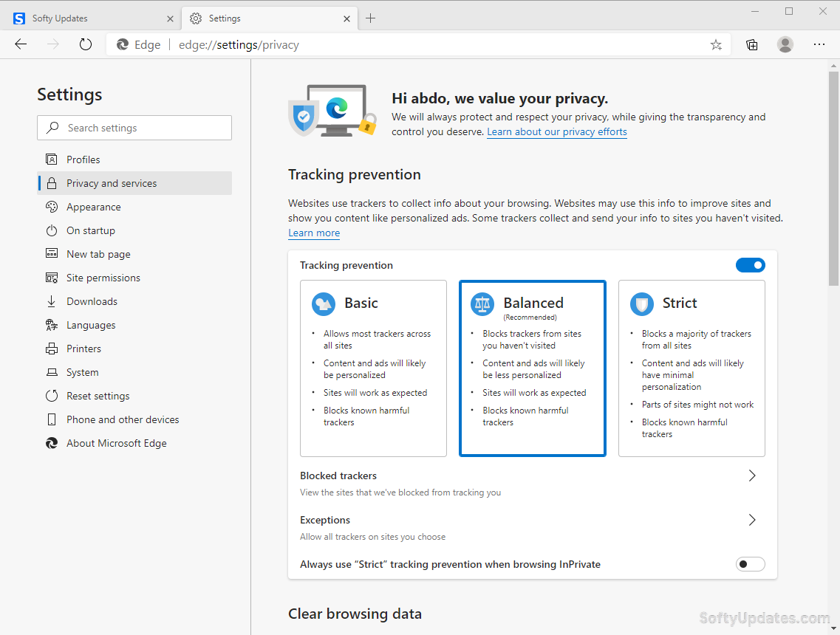Image resolution: width=840 pixels, height=635 pixels.
Task: Turn off the Tracking prevention toggle
Action: tap(750, 265)
